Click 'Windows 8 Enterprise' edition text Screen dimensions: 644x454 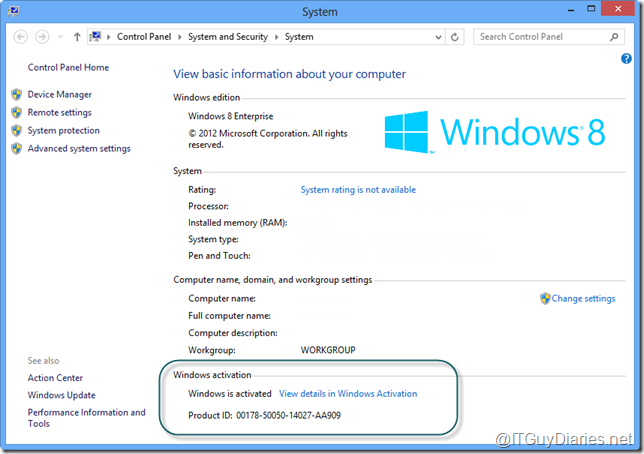pos(230,116)
